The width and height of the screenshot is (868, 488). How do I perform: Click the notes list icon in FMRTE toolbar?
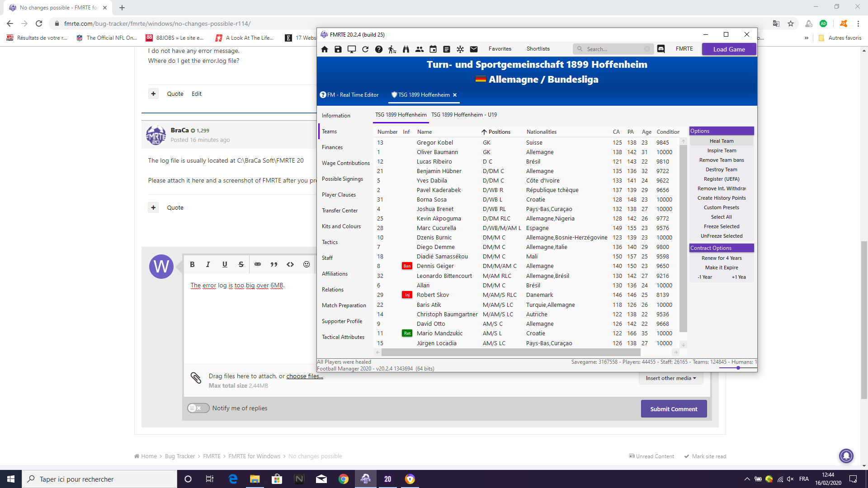[x=447, y=49]
